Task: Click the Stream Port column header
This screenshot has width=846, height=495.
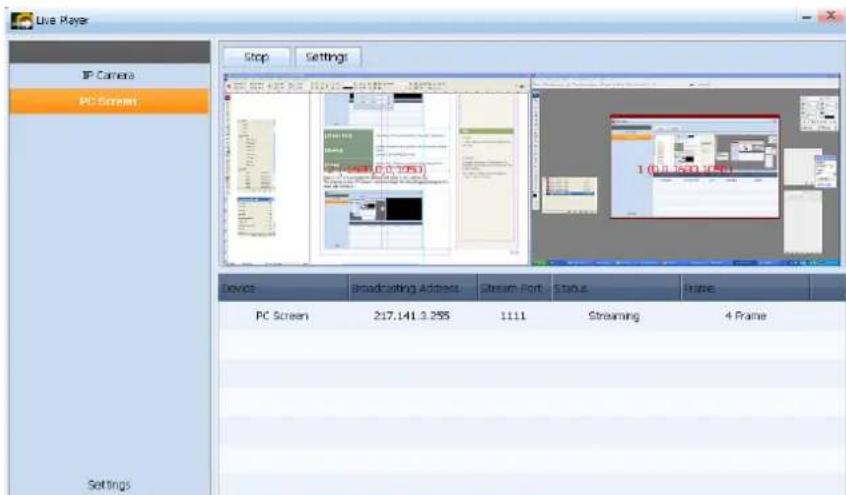Action: [514, 288]
